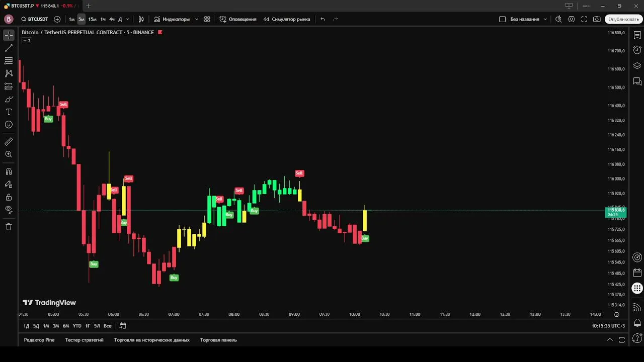
Task: Select the text annotation tool
Action: click(9, 112)
